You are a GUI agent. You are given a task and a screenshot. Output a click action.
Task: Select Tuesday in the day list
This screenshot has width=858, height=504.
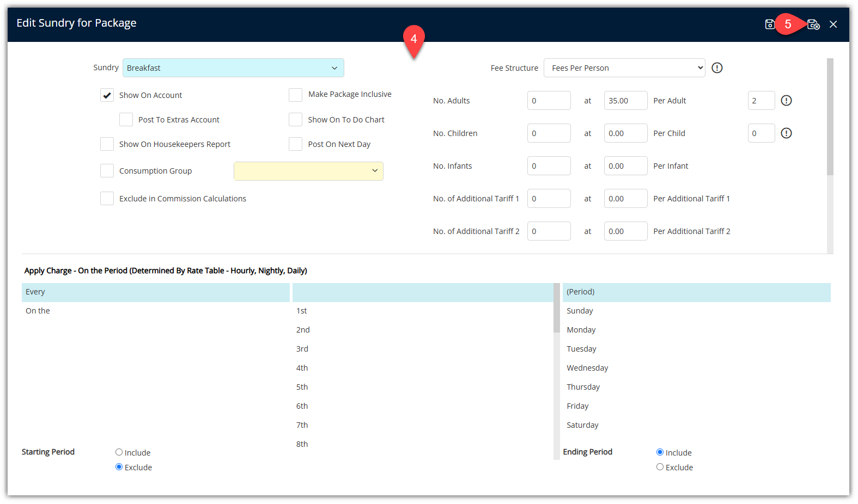[697, 349]
